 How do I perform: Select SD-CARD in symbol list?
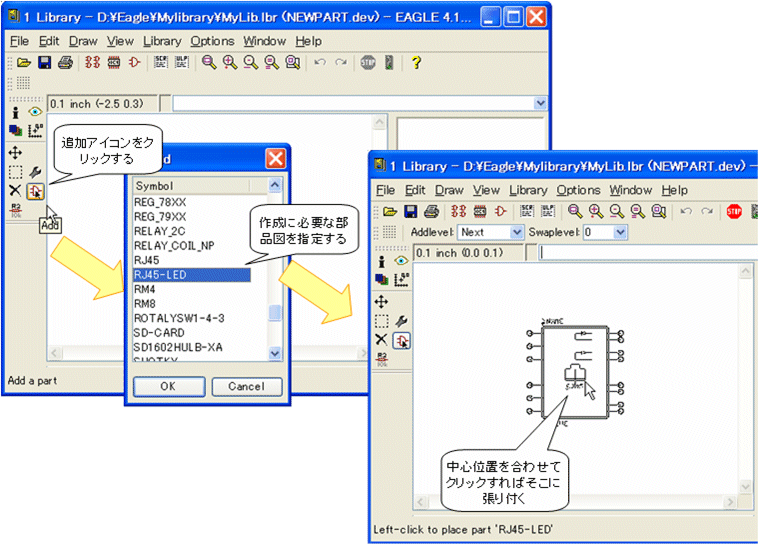click(x=159, y=333)
